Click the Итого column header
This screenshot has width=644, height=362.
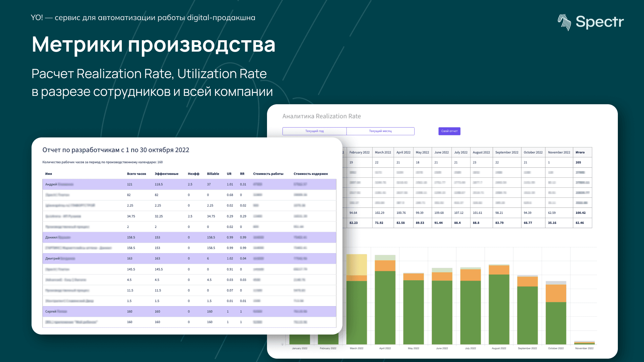tap(580, 152)
